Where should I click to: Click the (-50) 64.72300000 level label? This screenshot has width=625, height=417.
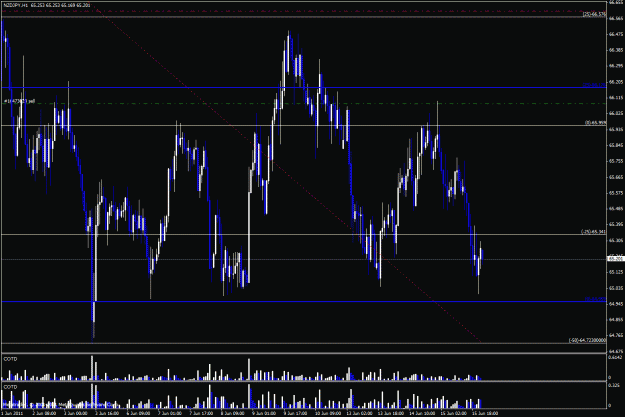588,340
